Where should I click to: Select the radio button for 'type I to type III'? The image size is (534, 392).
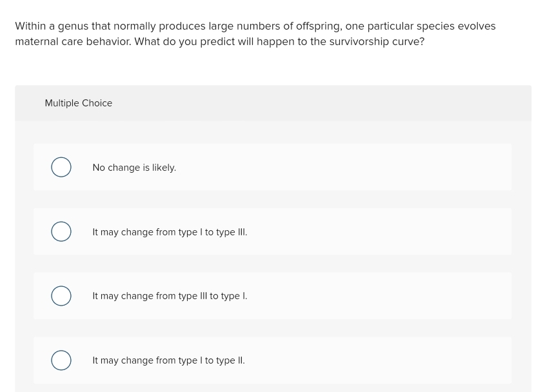61,231
